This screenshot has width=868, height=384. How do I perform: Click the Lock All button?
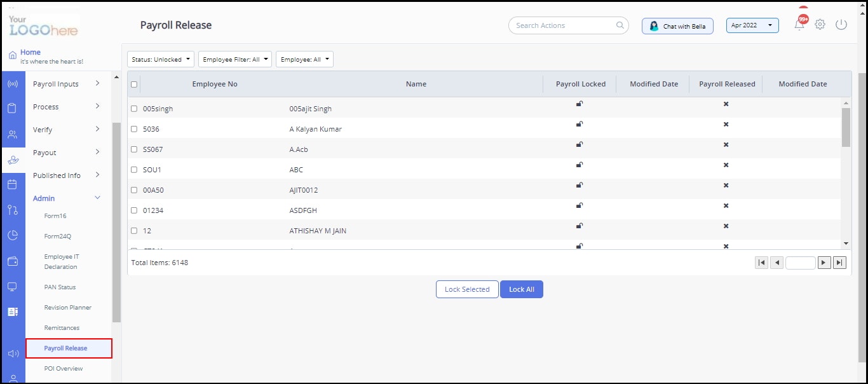click(522, 289)
